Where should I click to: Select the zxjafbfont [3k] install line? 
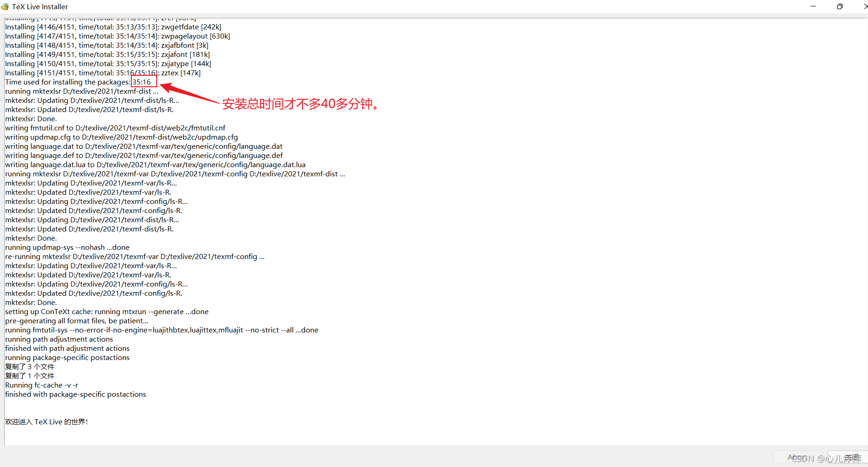[107, 45]
